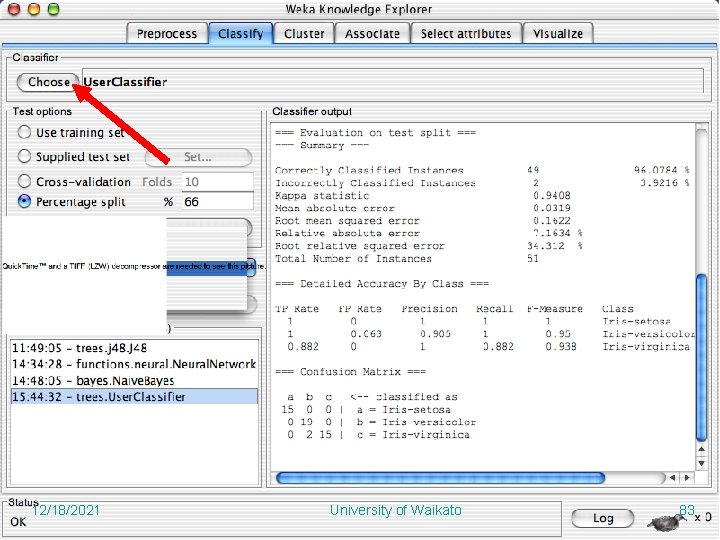Click the output scroll down arrow
The height and width of the screenshot is (540, 720).
[x=702, y=463]
